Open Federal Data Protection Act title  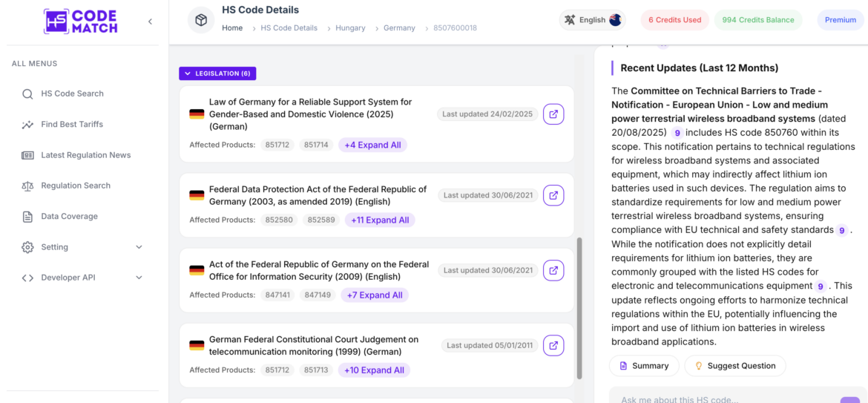tap(318, 195)
